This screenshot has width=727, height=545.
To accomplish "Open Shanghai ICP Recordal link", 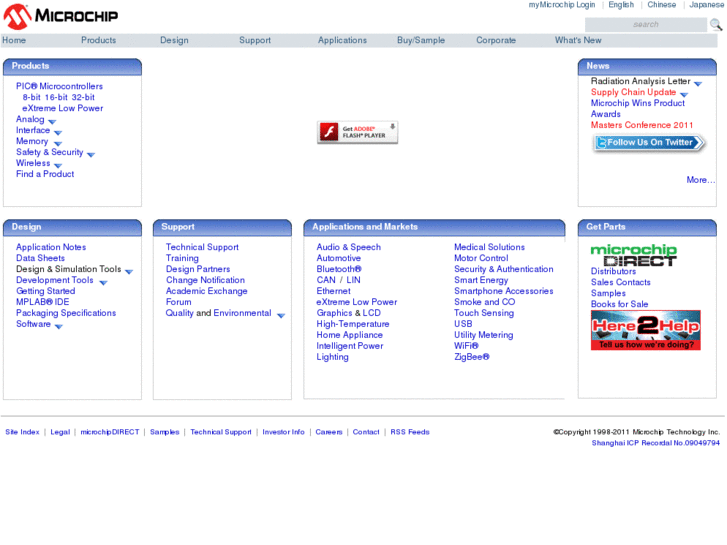I will point(656,443).
